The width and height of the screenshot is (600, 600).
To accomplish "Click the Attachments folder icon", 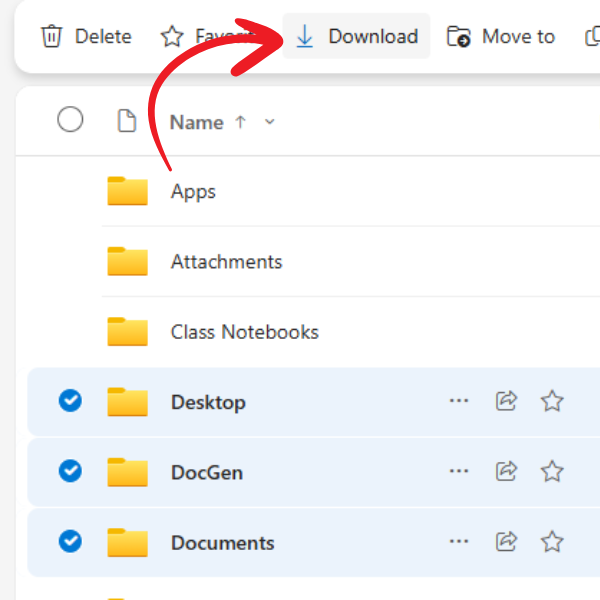I will pyautogui.click(x=127, y=262).
